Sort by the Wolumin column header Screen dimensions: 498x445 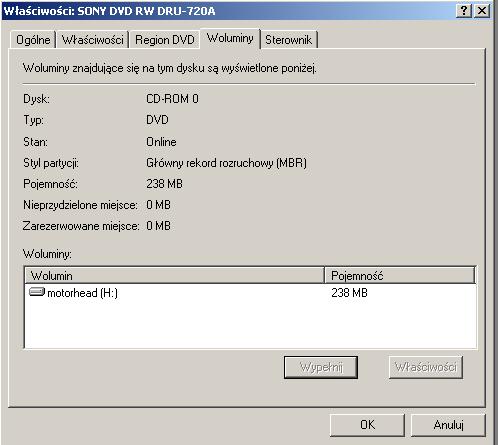175,276
